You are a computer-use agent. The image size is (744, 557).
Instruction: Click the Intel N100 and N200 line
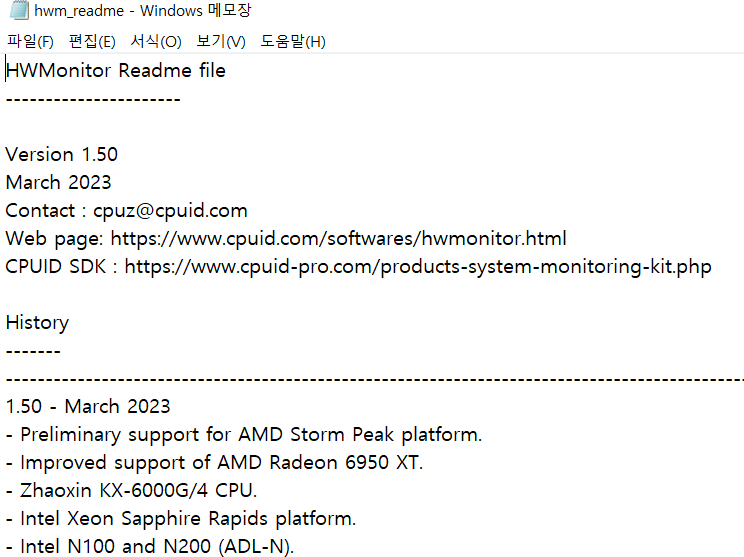(x=150, y=546)
